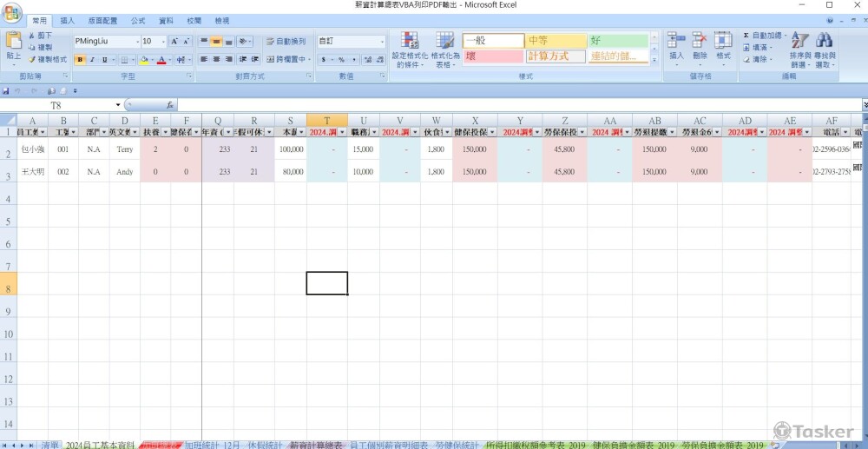Click the AutoSum (自動加總) button

click(765, 36)
